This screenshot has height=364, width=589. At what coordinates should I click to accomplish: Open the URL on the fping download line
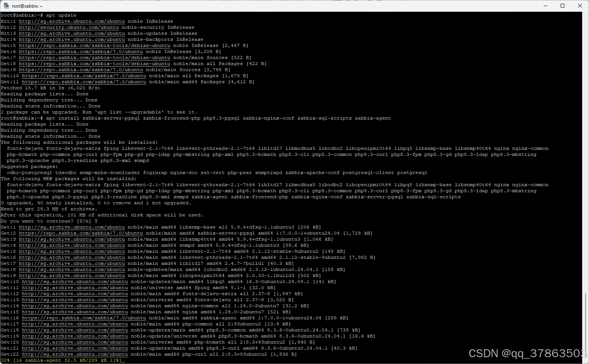(75, 288)
